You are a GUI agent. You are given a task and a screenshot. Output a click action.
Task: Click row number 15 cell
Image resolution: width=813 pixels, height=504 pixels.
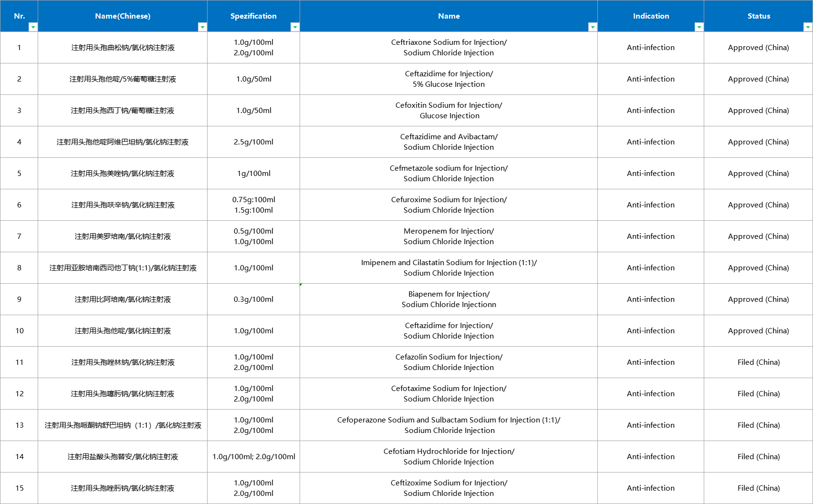point(19,488)
